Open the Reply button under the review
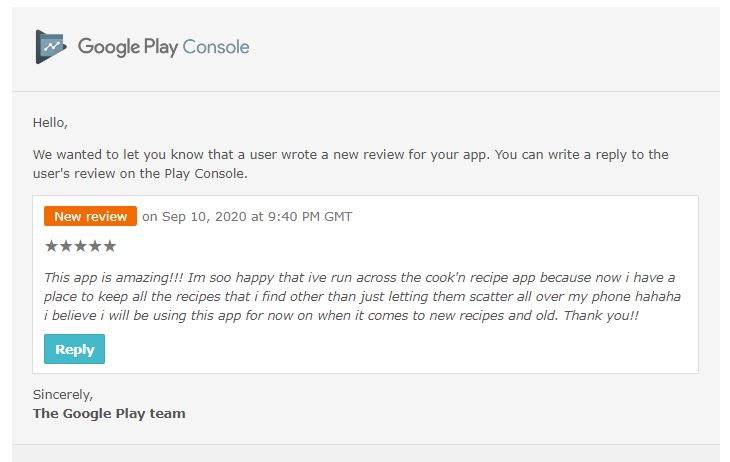This screenshot has height=462, width=730. coord(74,349)
